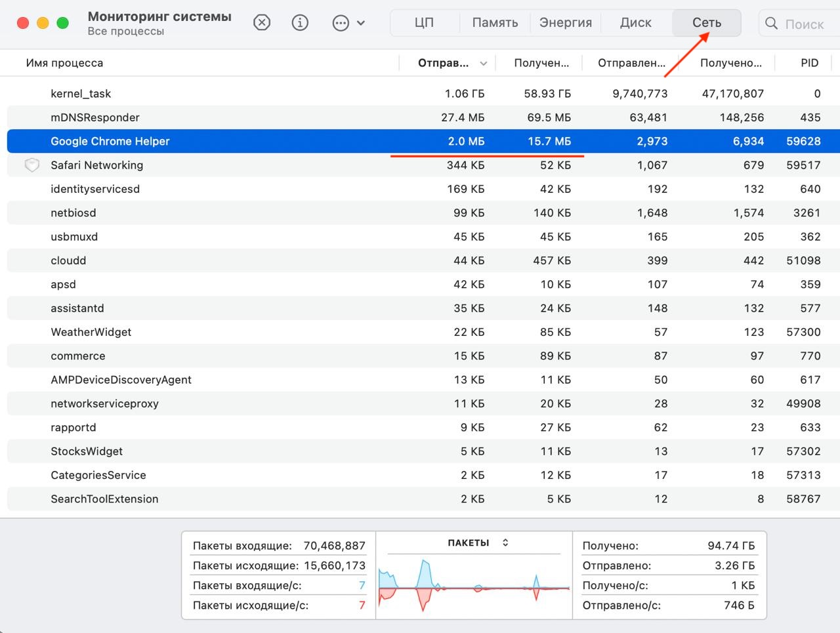Open the ПАКЕТЫ graph type selector
This screenshot has height=633, width=840.
tap(505, 542)
